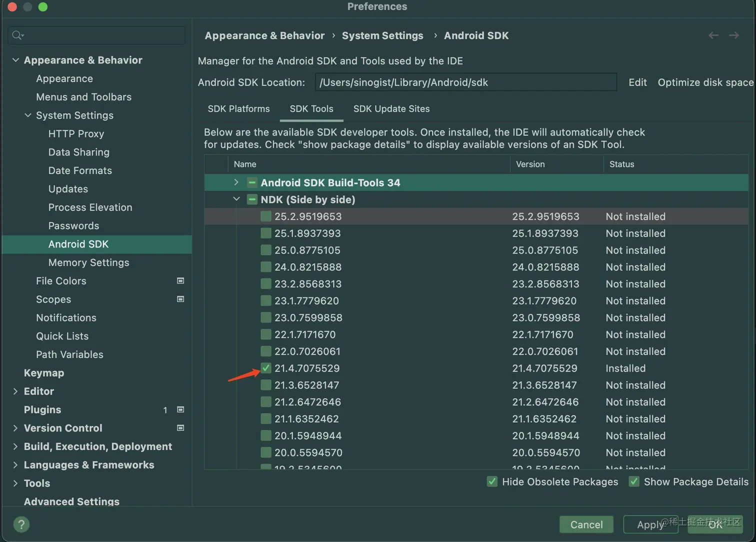Click the Android SDK Location path field
The image size is (756, 542).
465,82
